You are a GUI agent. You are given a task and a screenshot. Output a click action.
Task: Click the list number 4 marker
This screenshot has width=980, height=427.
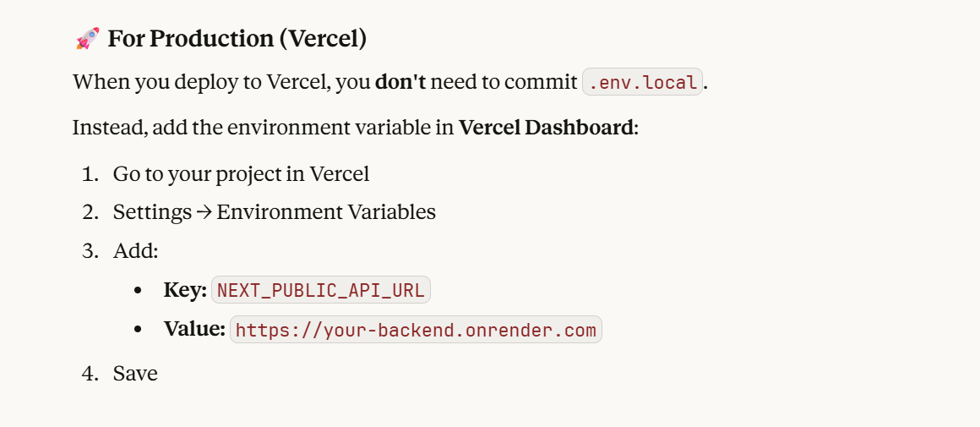89,373
